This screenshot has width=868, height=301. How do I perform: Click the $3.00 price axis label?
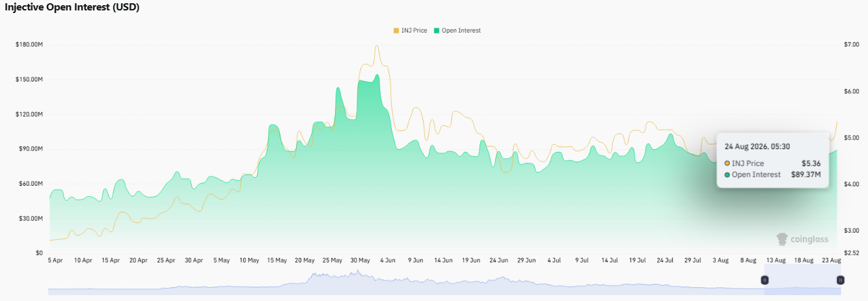coord(852,231)
